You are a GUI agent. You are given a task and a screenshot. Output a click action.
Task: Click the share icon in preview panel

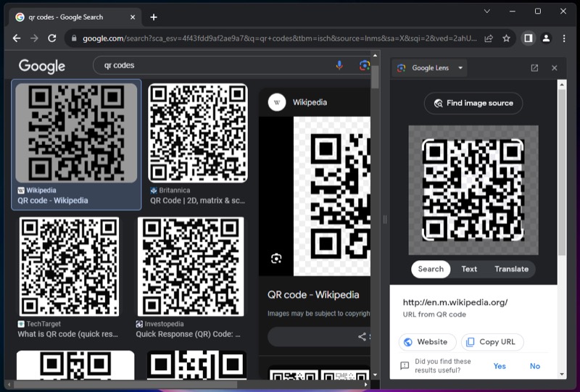362,336
